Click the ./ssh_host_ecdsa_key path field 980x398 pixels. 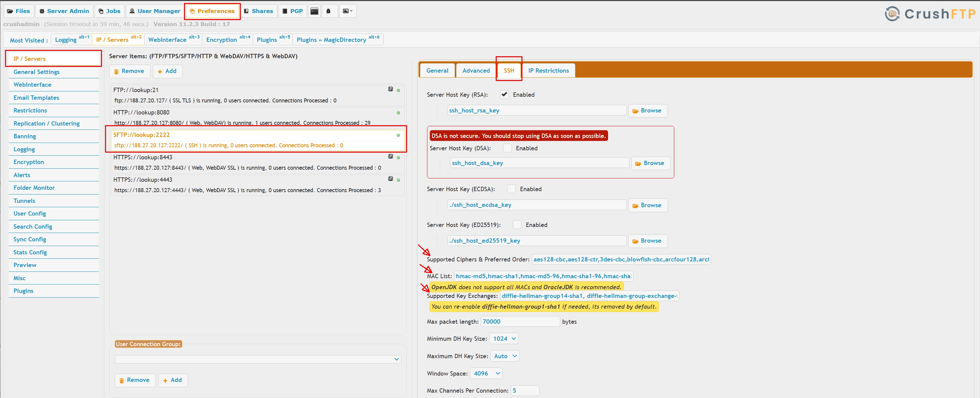point(537,205)
